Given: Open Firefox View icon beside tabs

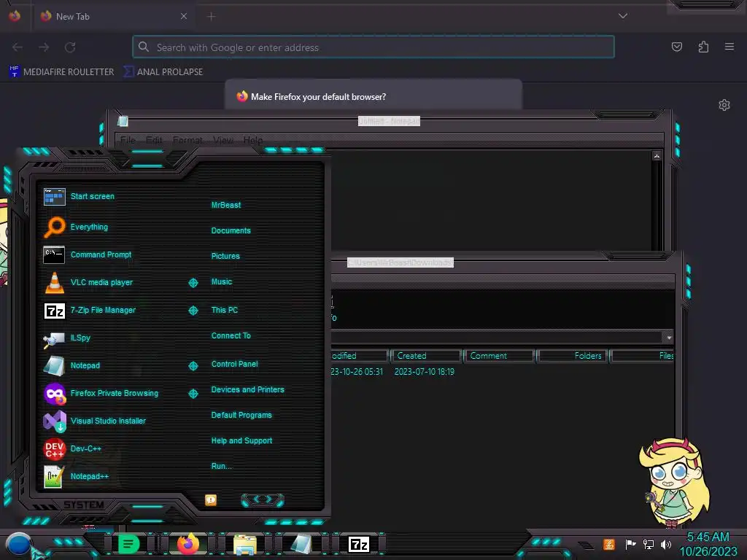Looking at the screenshot, I should pos(15,16).
